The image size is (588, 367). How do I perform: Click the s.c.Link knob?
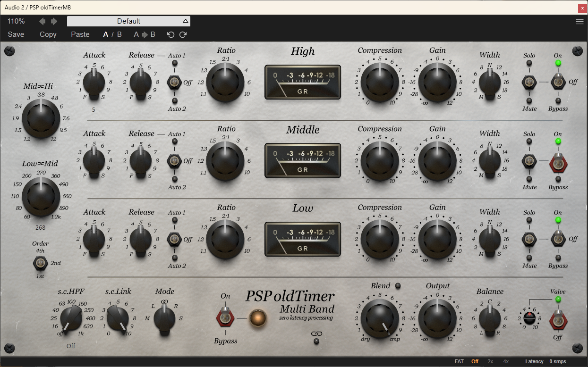[118, 318]
